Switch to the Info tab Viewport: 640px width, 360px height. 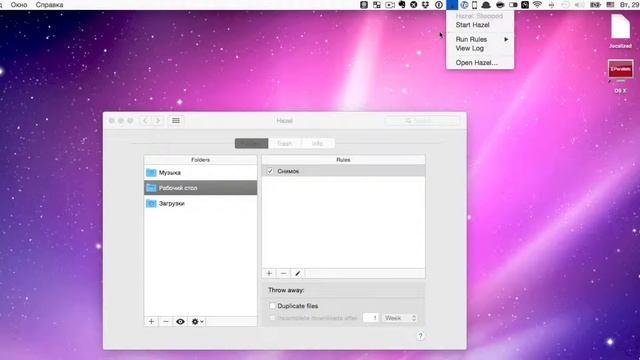tap(318, 143)
